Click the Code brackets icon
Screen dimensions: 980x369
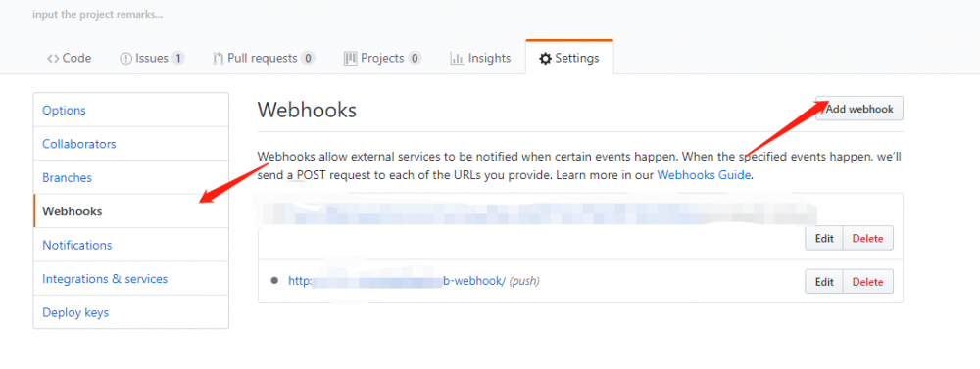click(x=53, y=59)
